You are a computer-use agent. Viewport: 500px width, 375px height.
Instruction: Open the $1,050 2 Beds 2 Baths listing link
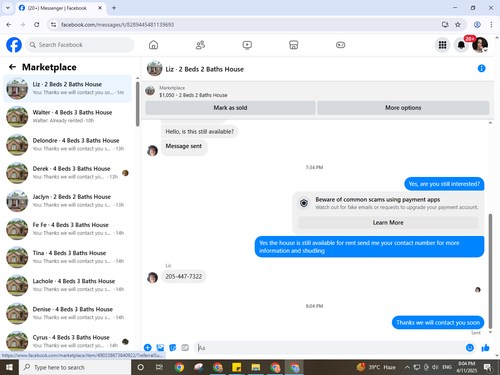193,95
